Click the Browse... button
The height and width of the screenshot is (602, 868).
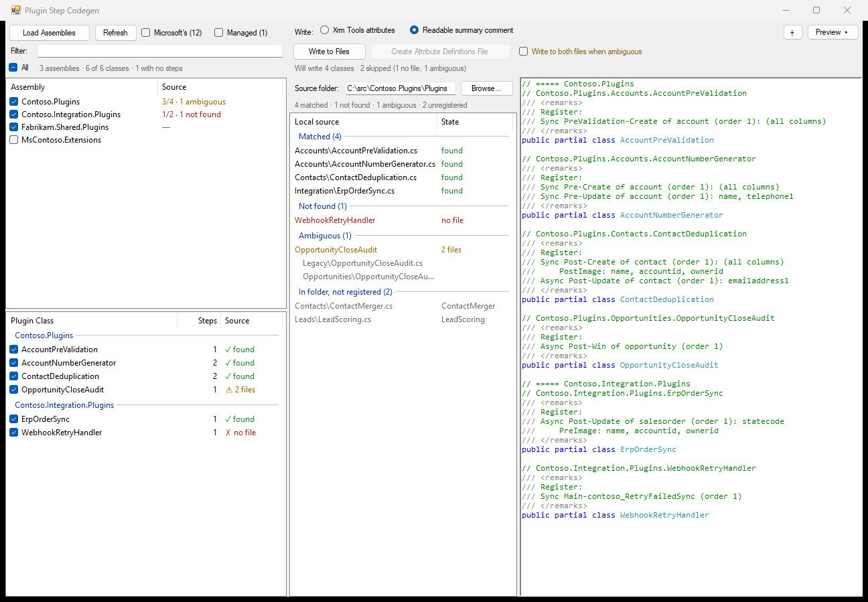pos(487,88)
